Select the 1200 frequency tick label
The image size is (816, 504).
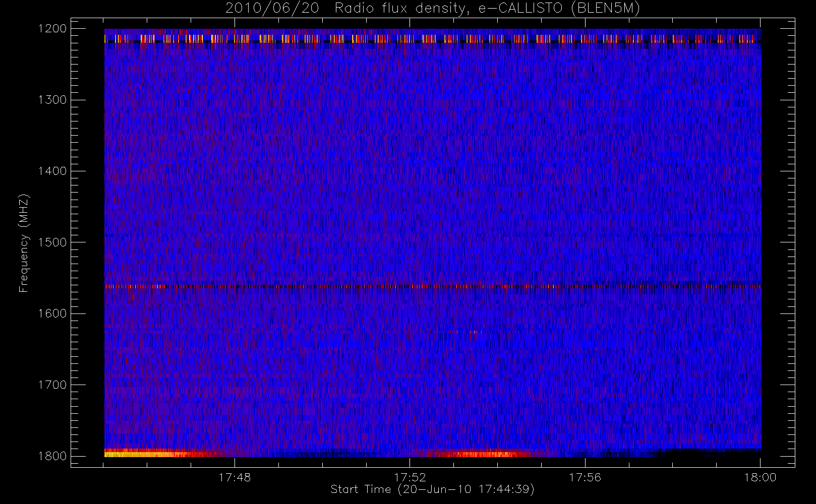tap(53, 29)
